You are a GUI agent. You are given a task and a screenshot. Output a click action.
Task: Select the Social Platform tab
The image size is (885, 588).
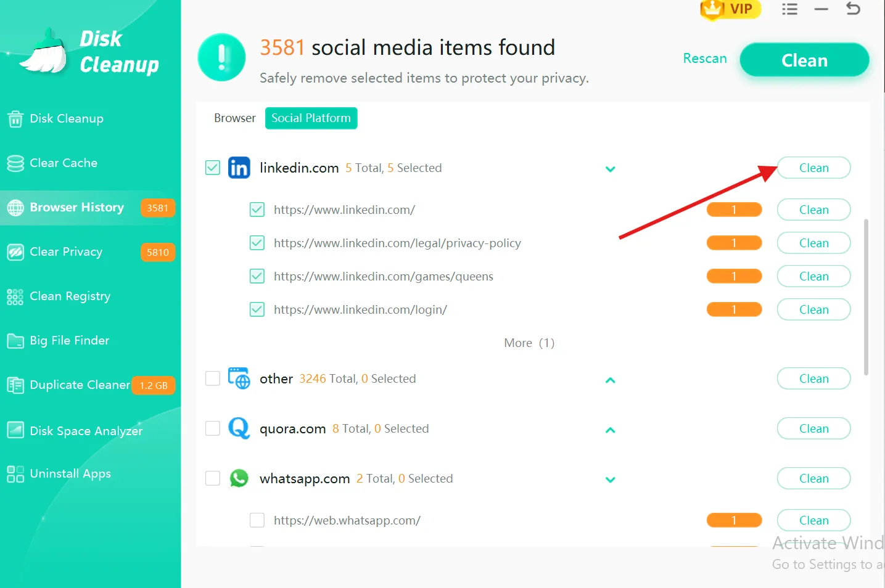[x=311, y=118]
